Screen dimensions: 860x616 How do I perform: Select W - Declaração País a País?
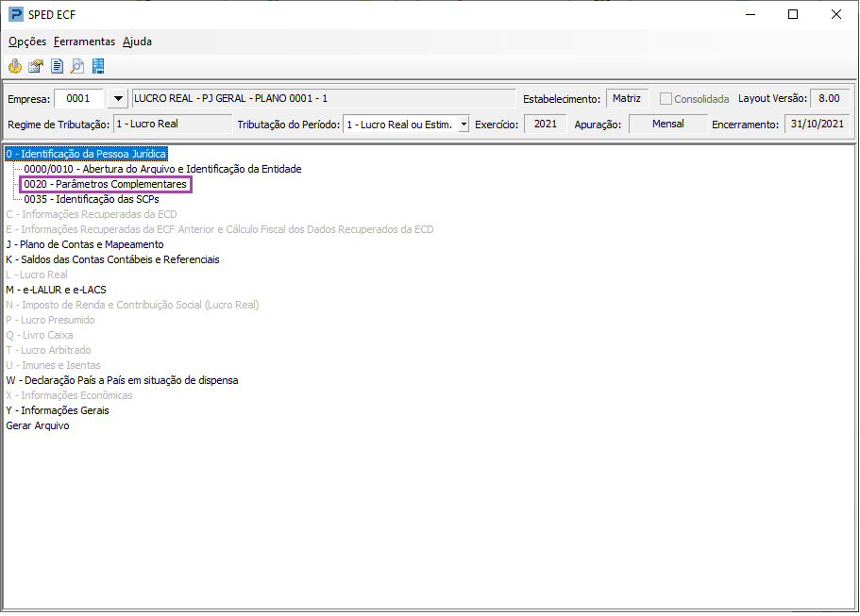coord(123,380)
